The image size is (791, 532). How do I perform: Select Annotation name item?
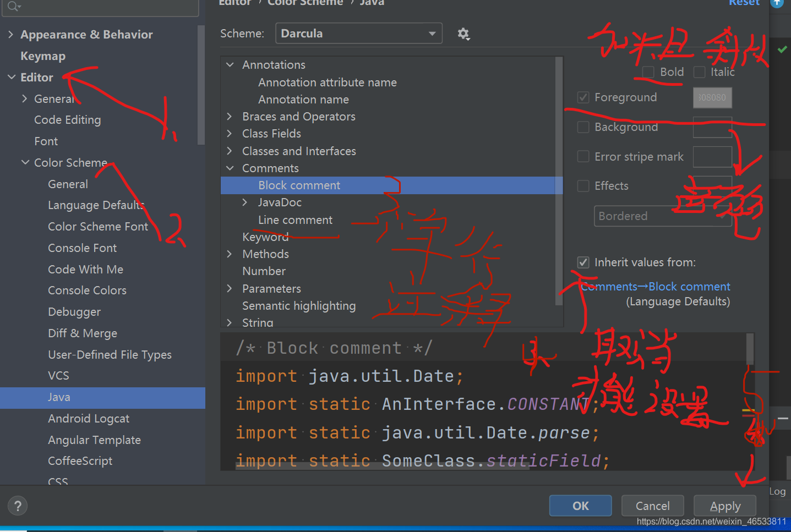(303, 100)
